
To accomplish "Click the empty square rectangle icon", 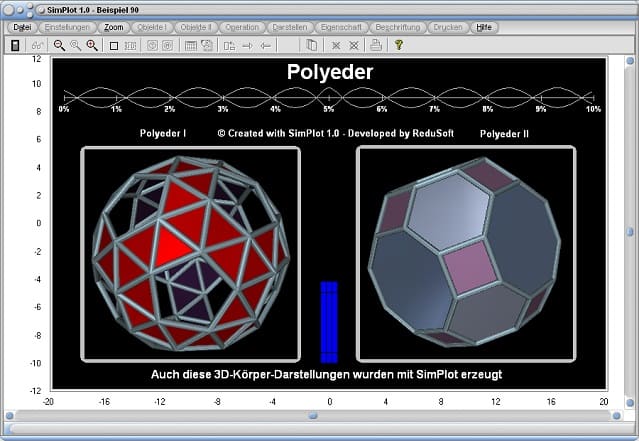I will coord(113,45).
